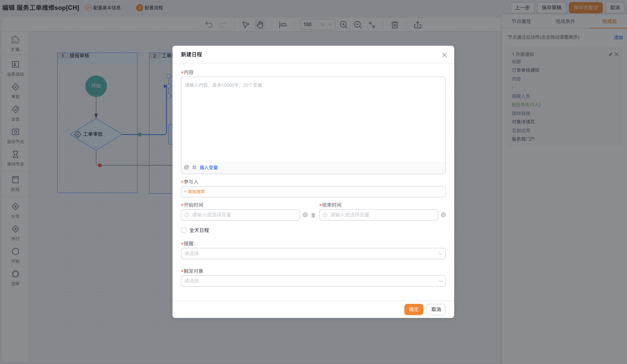This screenshot has height=364, width=627.
Task: Edit the 外部通知 action with the pencil
Action: pos(610,54)
